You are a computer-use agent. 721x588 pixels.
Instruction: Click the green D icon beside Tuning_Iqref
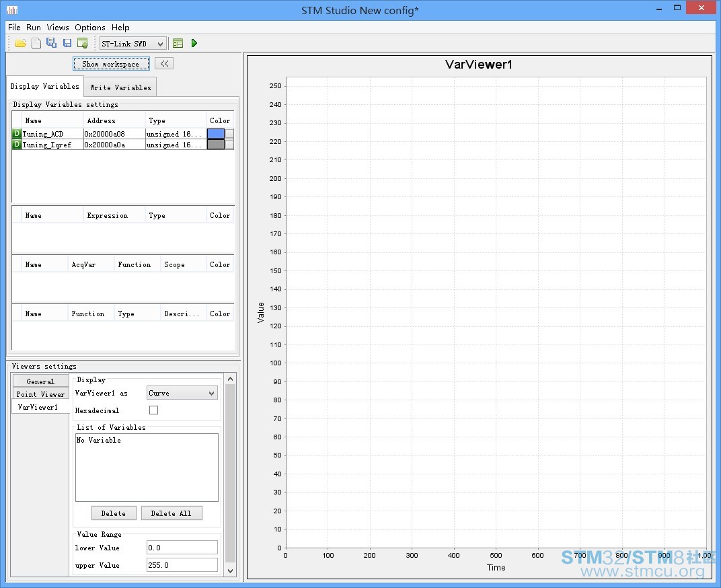(17, 145)
